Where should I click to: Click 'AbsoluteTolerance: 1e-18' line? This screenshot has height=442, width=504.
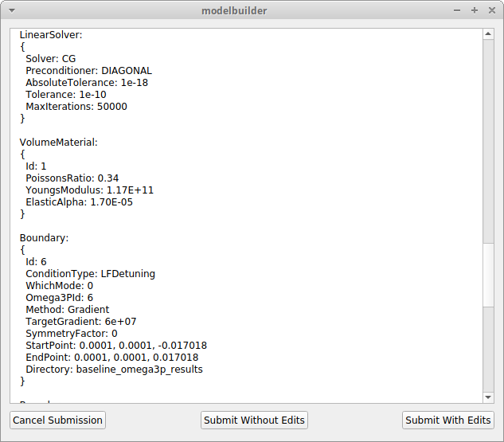[x=87, y=83]
